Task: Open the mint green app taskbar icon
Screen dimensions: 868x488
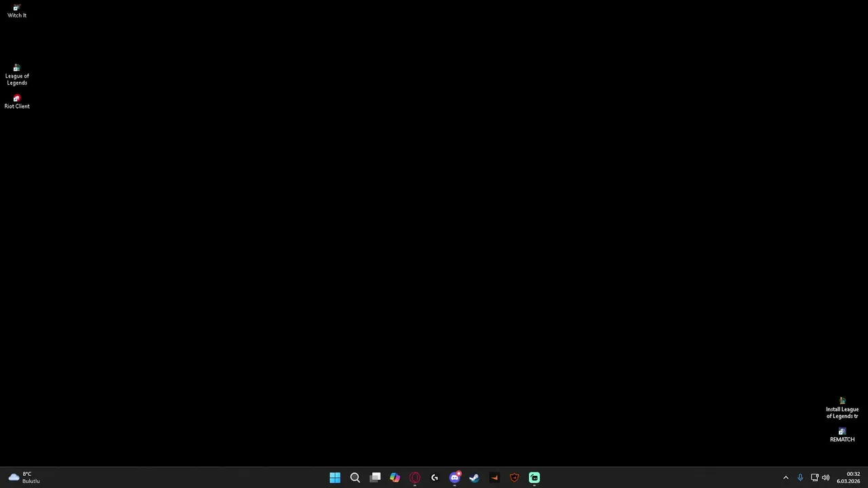Action: pyautogui.click(x=534, y=478)
